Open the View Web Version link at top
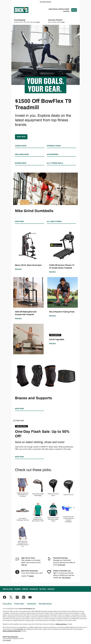 (x=45, y=2)
